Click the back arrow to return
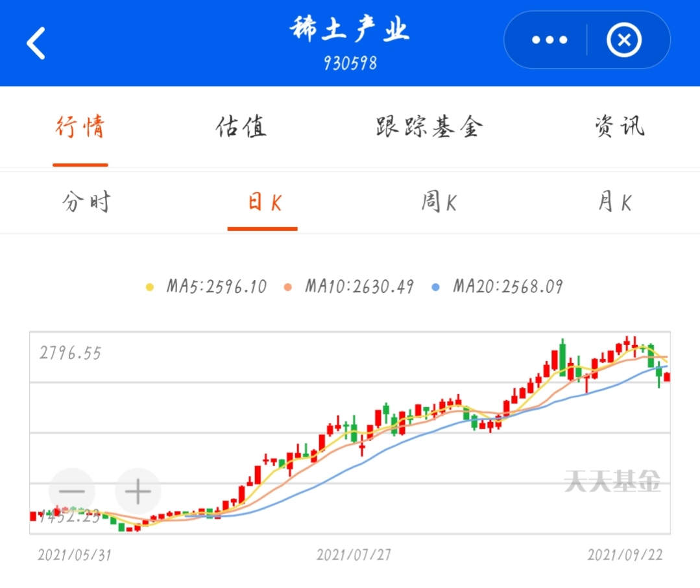The width and height of the screenshot is (700, 588). point(36,41)
